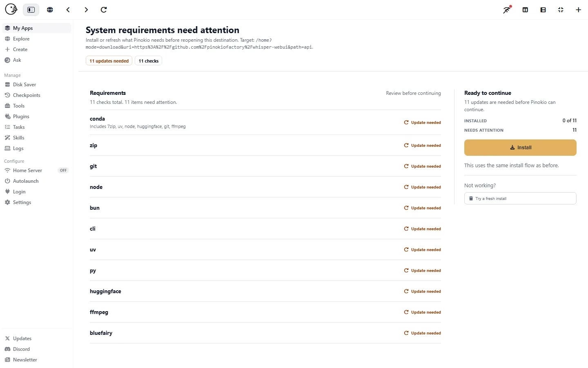Image resolution: width=588 pixels, height=368 pixels.
Task: Split the view into columns
Action: [525, 10]
